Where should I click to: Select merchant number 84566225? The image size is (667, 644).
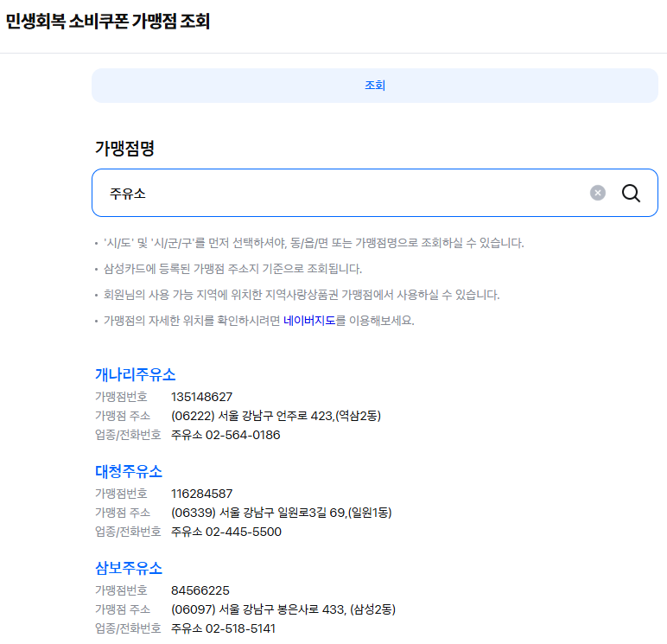(200, 590)
